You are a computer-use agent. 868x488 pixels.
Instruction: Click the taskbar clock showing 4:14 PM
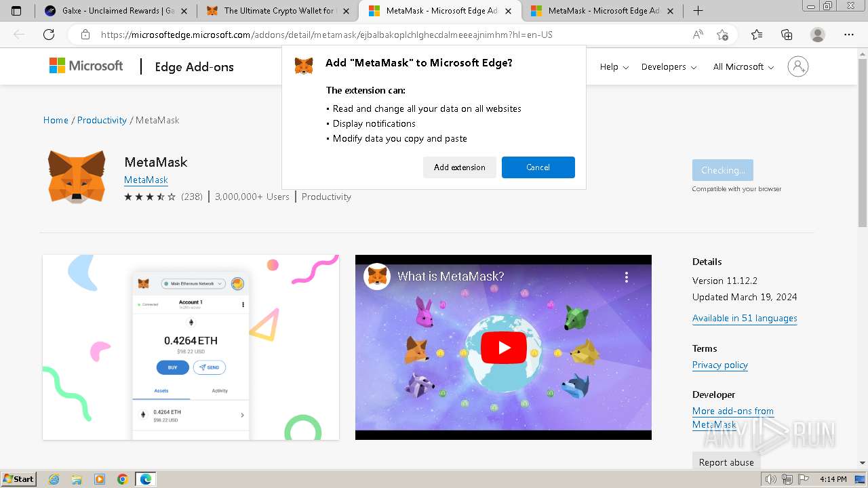[x=833, y=479]
